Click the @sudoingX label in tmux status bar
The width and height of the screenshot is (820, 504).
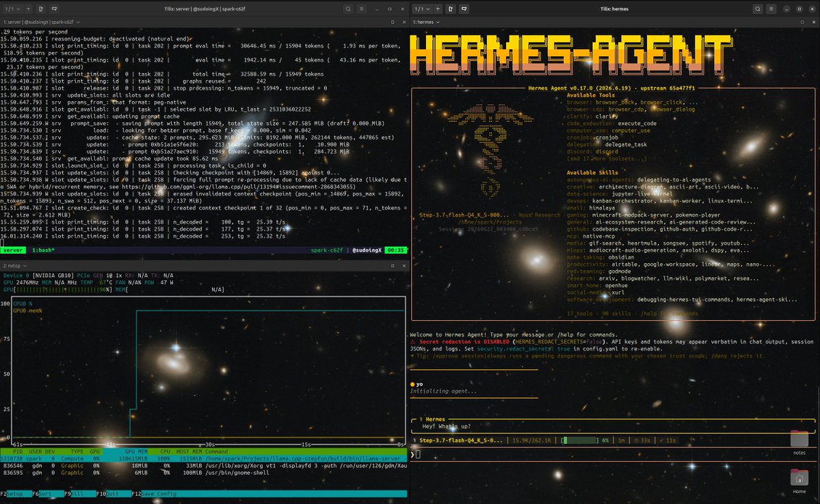[367, 250]
